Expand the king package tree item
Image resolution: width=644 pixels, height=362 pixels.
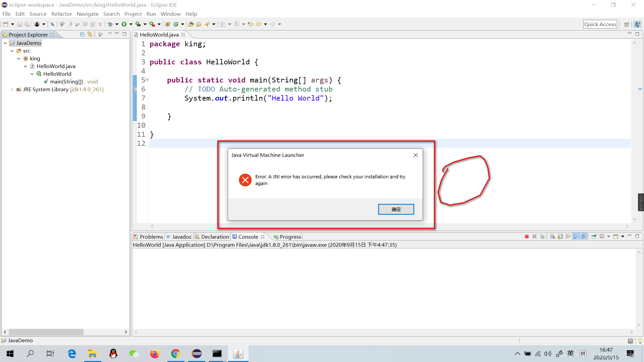35,58
